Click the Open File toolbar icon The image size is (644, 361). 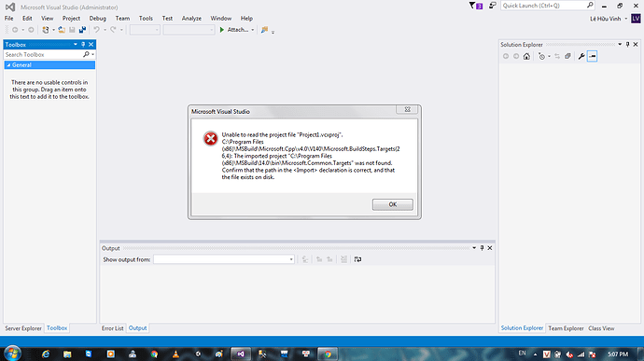(62, 30)
